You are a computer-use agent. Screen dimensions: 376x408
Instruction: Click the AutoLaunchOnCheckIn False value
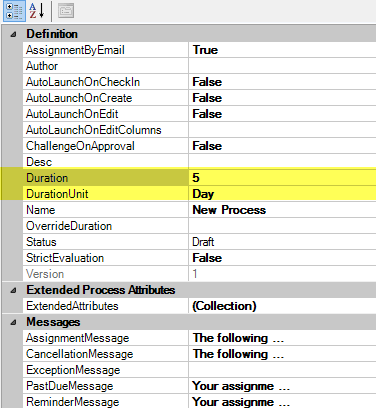click(282, 82)
